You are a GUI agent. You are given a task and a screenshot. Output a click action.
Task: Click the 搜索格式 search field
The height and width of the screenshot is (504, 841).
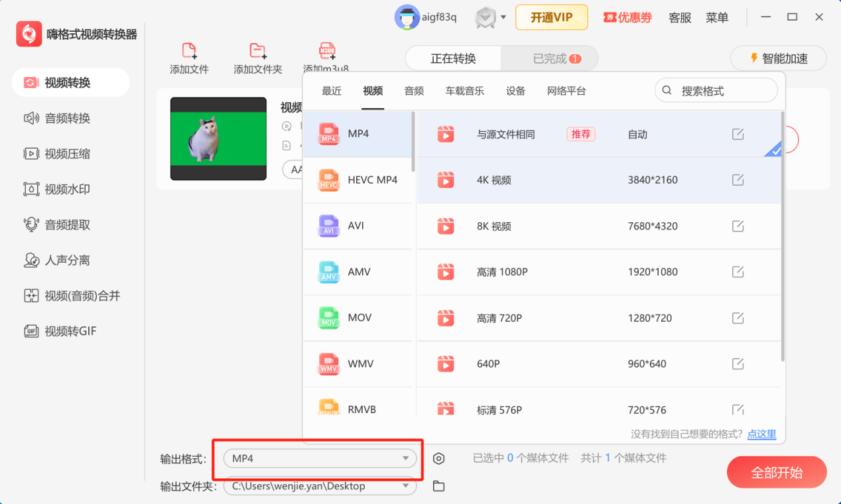(716, 90)
